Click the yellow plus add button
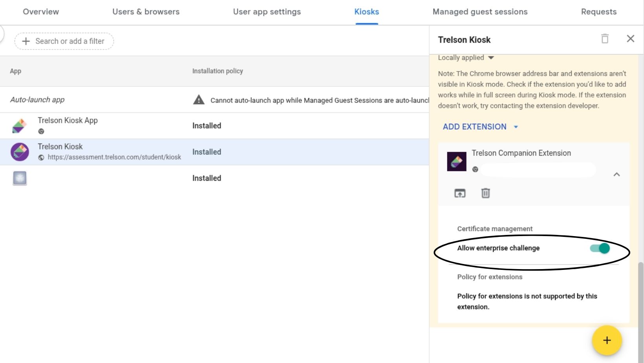644x363 pixels. 607,341
